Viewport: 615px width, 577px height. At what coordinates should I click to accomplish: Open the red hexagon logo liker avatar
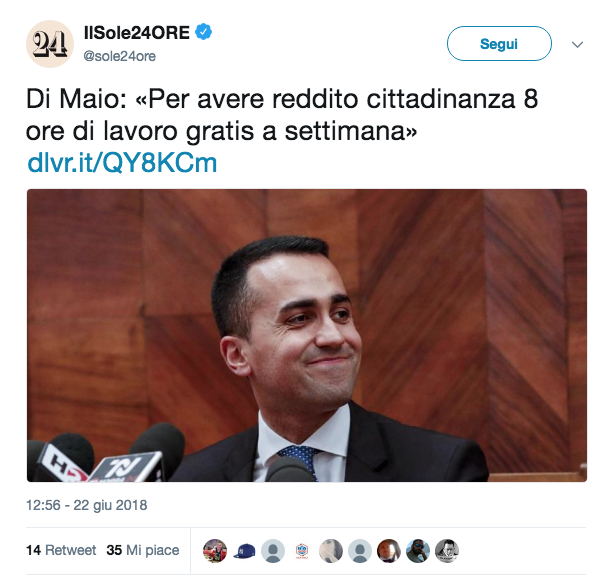[302, 550]
